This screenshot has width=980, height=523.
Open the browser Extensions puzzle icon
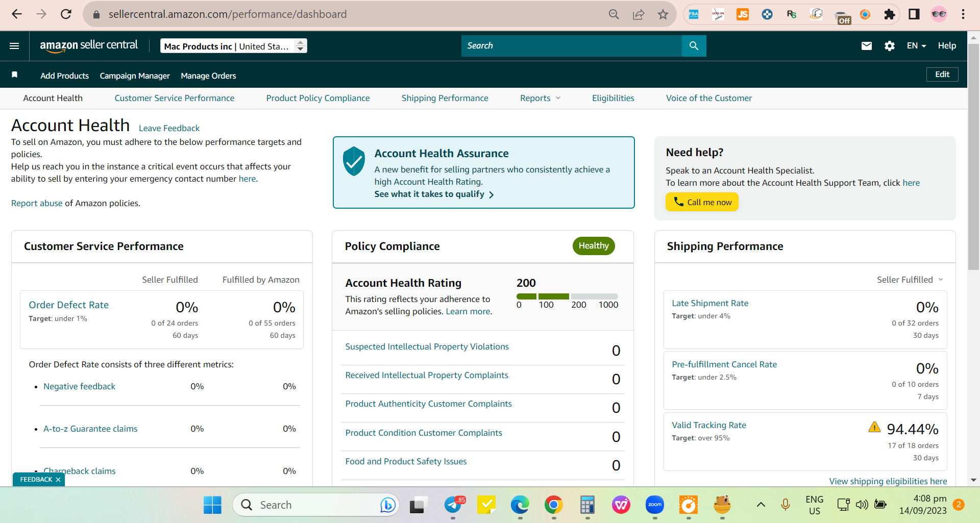click(890, 14)
